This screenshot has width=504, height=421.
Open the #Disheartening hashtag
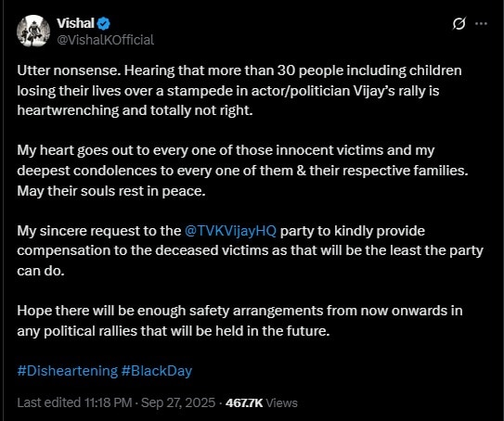pyautogui.click(x=68, y=371)
